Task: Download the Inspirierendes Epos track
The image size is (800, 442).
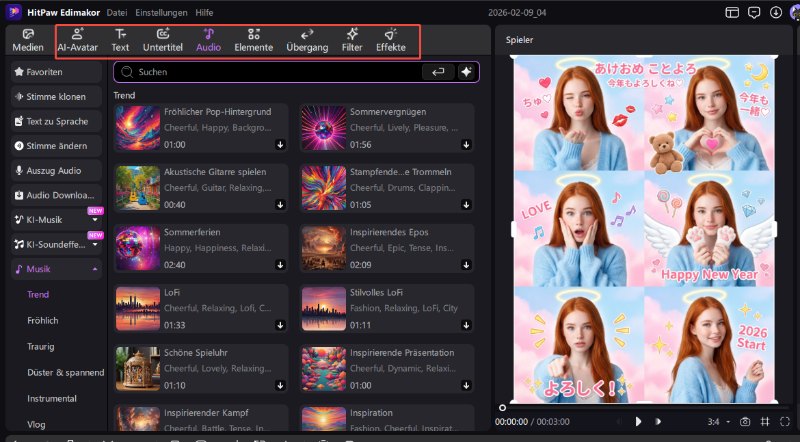Action: click(x=466, y=265)
